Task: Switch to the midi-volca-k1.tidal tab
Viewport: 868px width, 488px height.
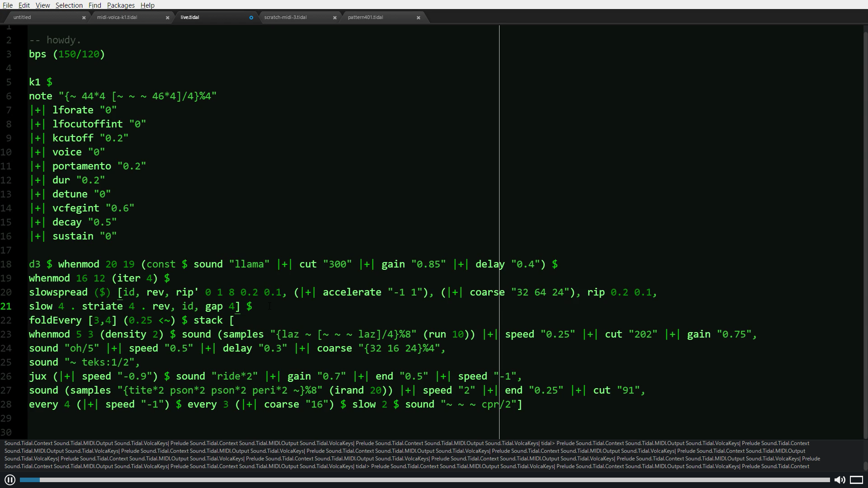Action: click(117, 17)
